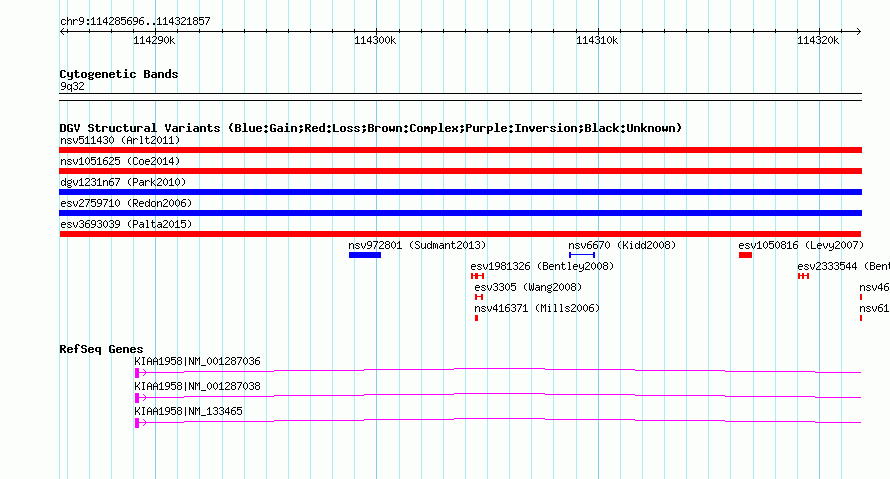This screenshot has width=890, height=479.
Task: Select the nsv6670 (Kidd2008) blue variant glyph
Action: (582, 255)
